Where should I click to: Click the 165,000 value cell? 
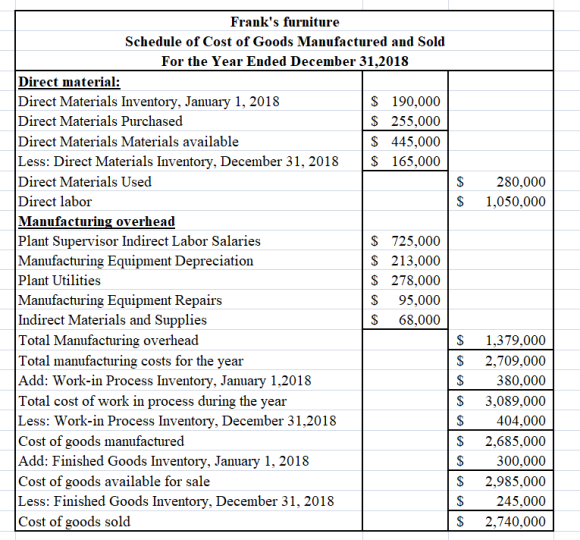405,161
